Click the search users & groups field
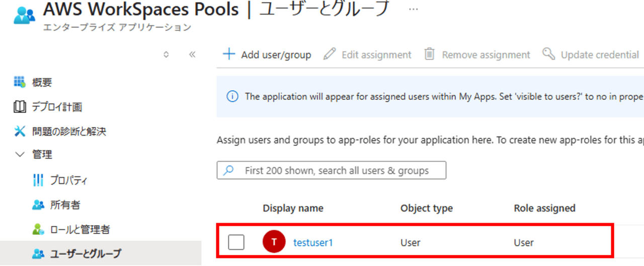Image resolution: width=644 pixels, height=266 pixels. click(336, 170)
